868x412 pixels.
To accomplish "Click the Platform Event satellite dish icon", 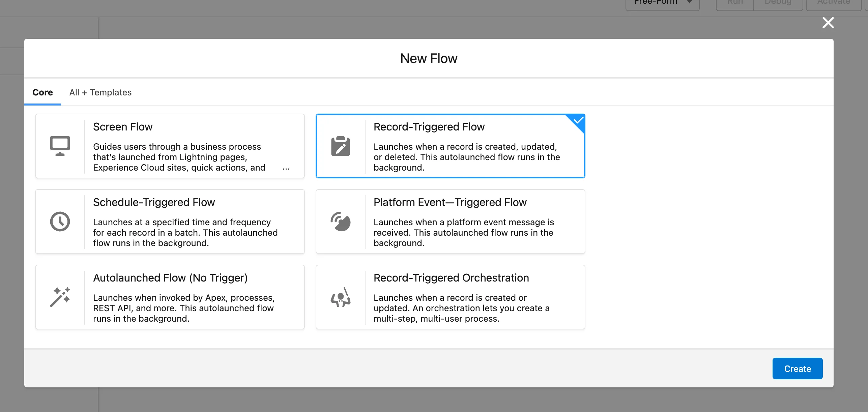I will [x=340, y=222].
